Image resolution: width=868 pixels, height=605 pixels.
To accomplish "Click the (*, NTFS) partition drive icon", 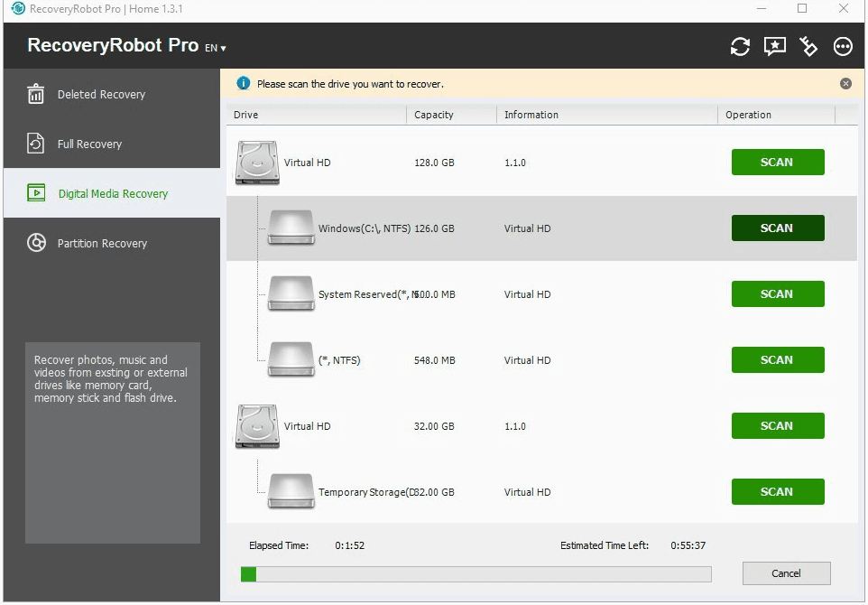I will (x=291, y=359).
